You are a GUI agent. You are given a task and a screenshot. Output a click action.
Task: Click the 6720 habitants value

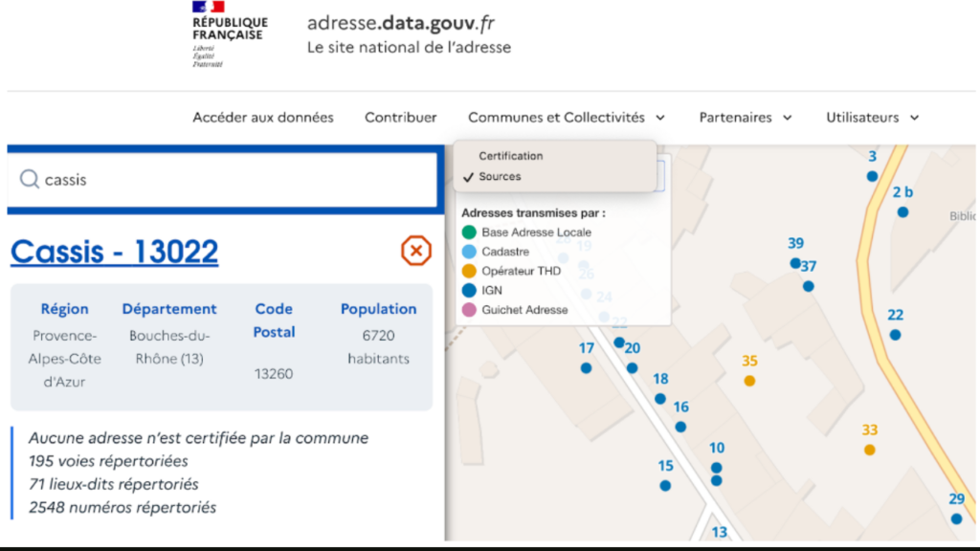tap(378, 346)
